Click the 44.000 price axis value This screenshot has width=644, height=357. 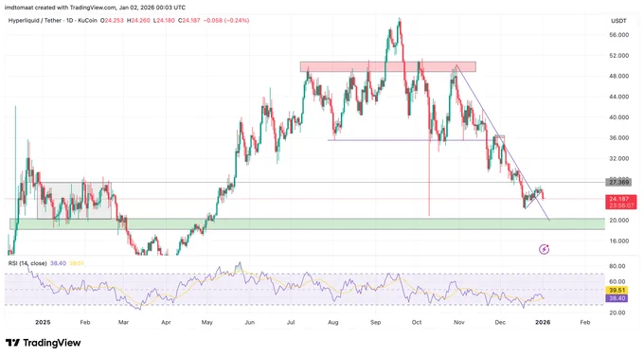click(x=619, y=97)
